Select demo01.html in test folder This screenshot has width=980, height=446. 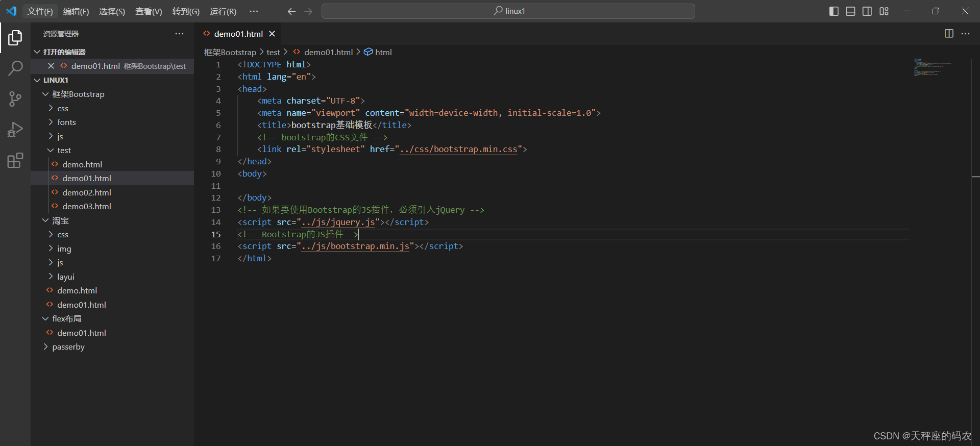[112, 179]
